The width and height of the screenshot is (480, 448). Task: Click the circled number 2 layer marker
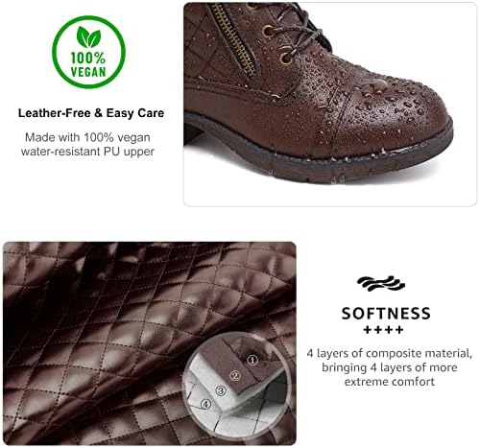[x=235, y=375]
